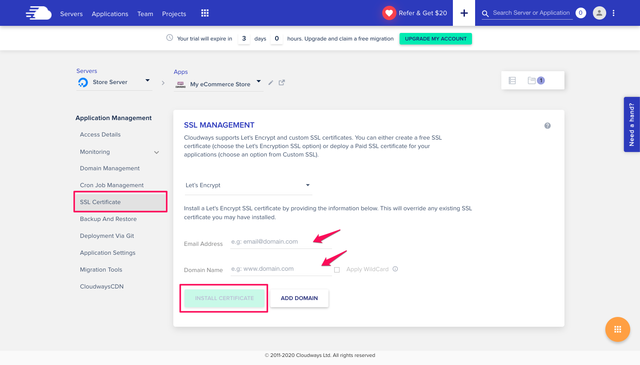The width and height of the screenshot is (640, 365).
Task: Select Access Details in sidebar
Action: 100,134
